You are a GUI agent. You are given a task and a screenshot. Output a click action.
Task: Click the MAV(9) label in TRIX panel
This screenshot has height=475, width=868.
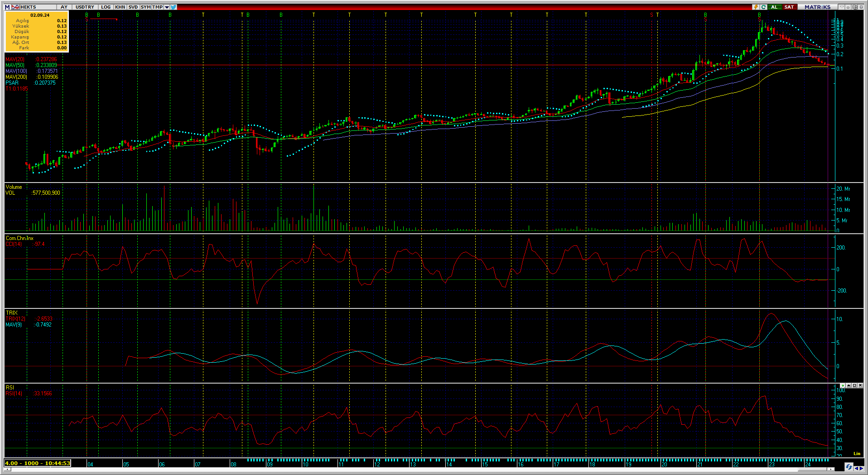(14, 325)
